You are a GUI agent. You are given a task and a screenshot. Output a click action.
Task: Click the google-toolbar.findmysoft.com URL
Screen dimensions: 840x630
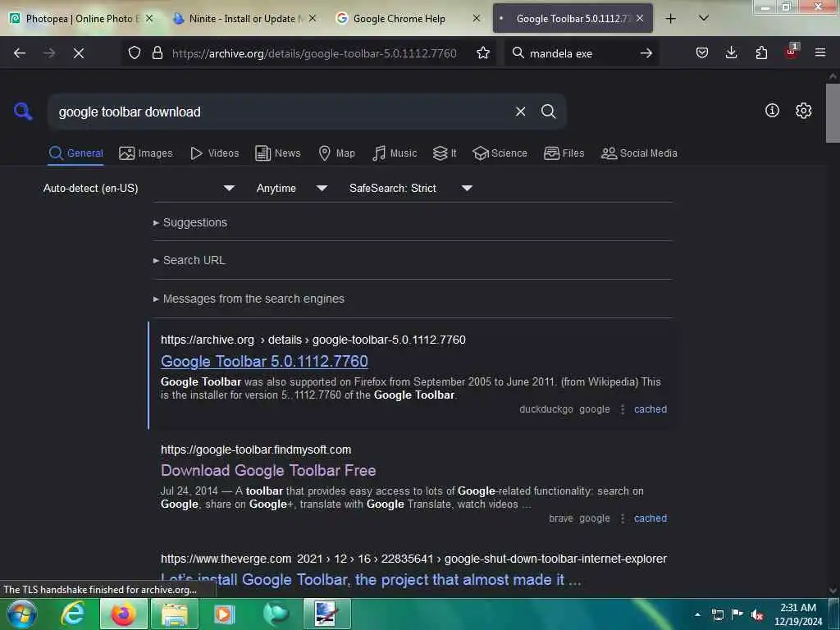[256, 450]
